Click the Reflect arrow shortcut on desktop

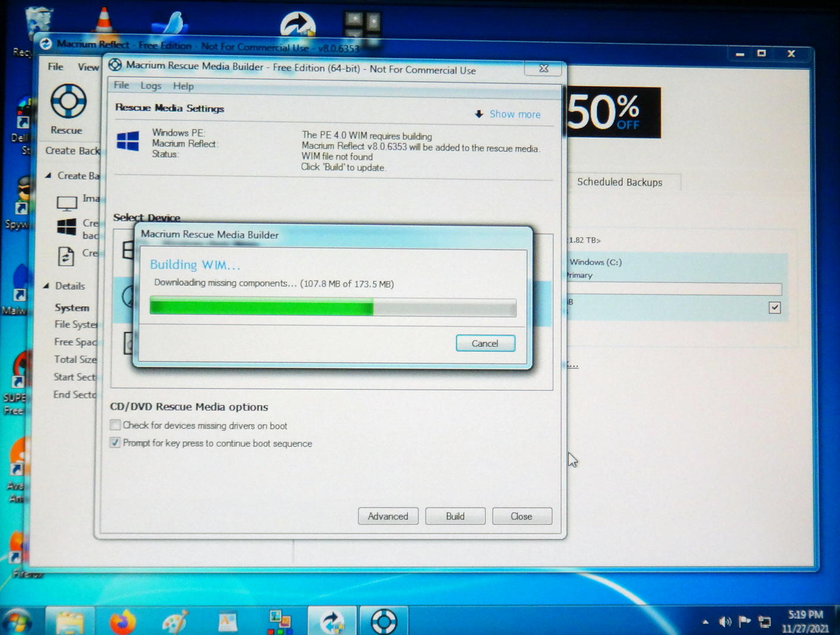coord(297,24)
